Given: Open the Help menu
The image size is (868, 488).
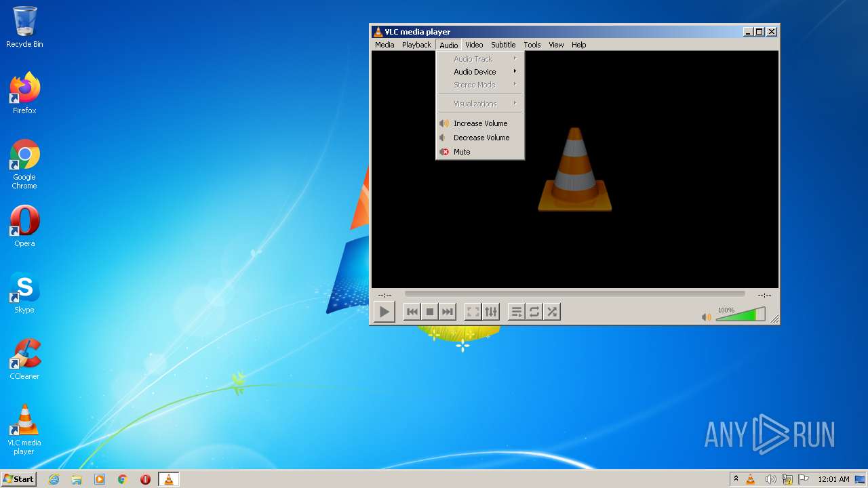Looking at the screenshot, I should coord(578,45).
